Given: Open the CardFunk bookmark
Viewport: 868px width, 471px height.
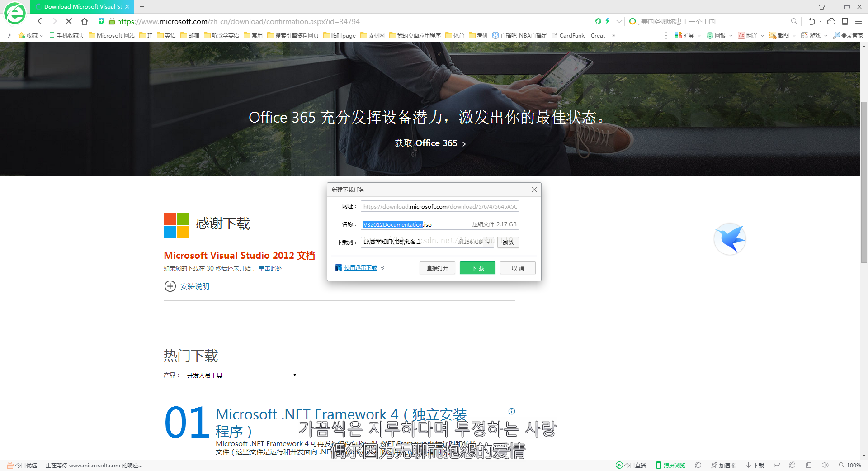Looking at the screenshot, I should tap(578, 35).
